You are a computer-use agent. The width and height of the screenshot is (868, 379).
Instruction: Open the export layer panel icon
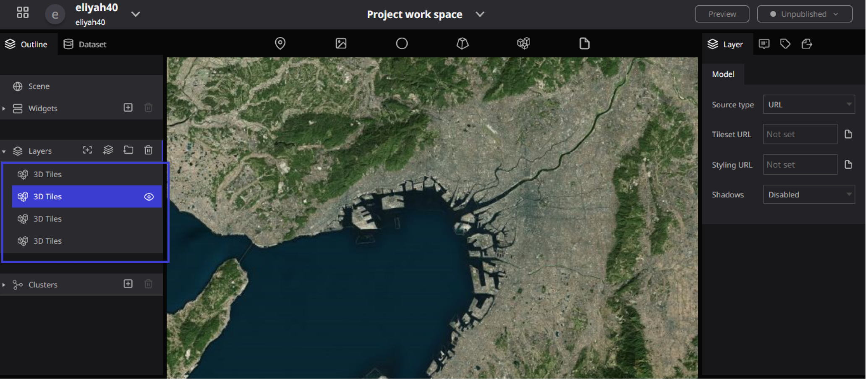806,44
